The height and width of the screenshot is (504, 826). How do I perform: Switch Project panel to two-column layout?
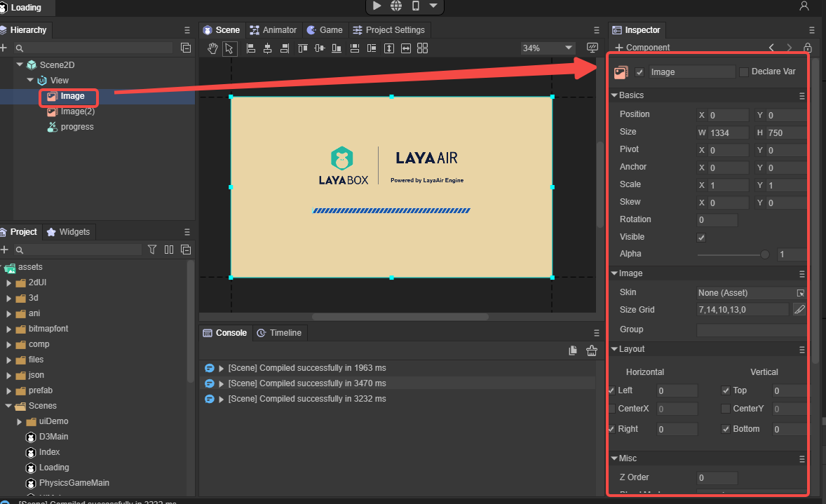coord(169,250)
